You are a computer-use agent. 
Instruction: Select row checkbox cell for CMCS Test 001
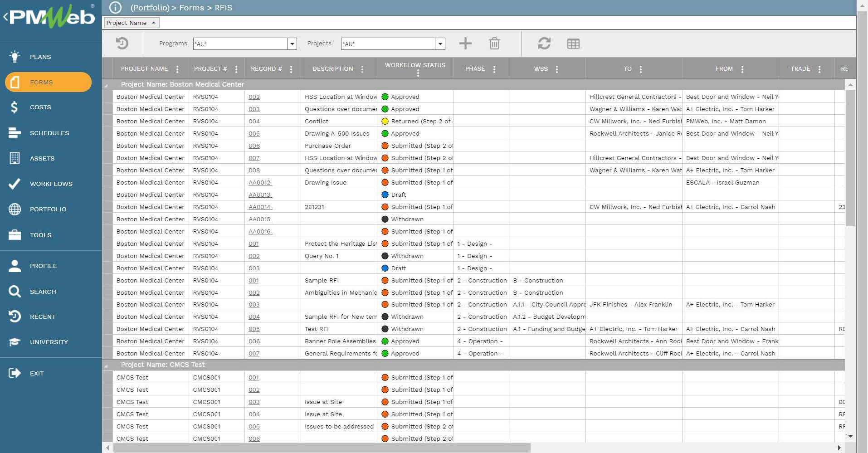tap(107, 377)
